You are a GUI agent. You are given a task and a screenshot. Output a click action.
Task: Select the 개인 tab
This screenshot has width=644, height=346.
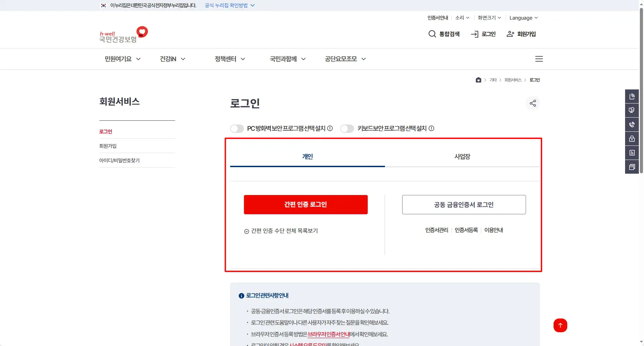click(308, 157)
